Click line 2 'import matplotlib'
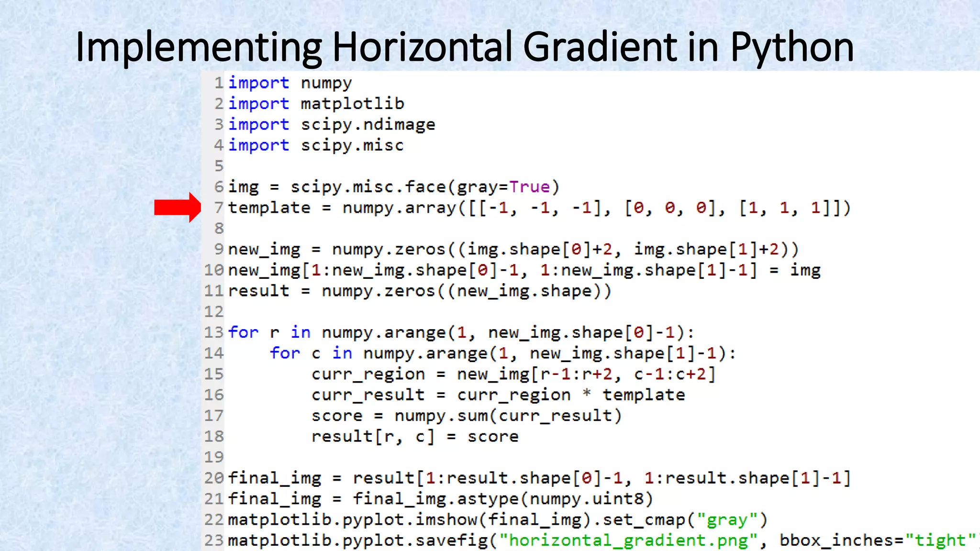980x551 pixels. coord(316,103)
